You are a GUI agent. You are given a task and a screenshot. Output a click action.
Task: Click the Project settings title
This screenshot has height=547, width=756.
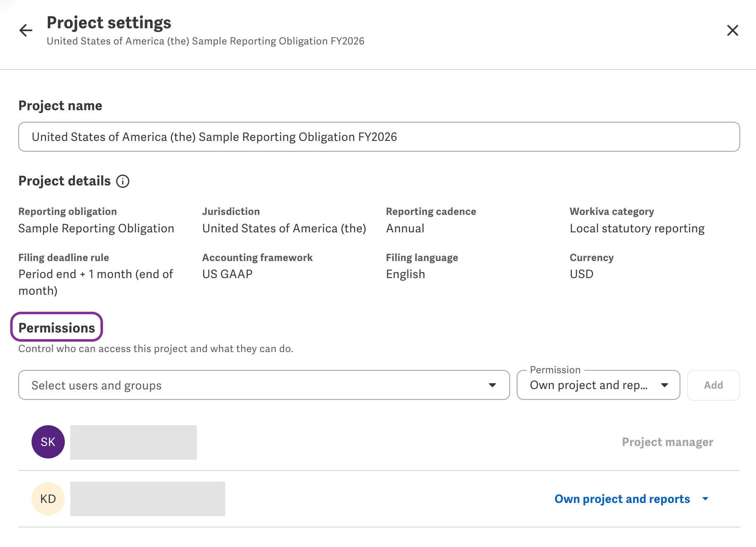point(109,22)
